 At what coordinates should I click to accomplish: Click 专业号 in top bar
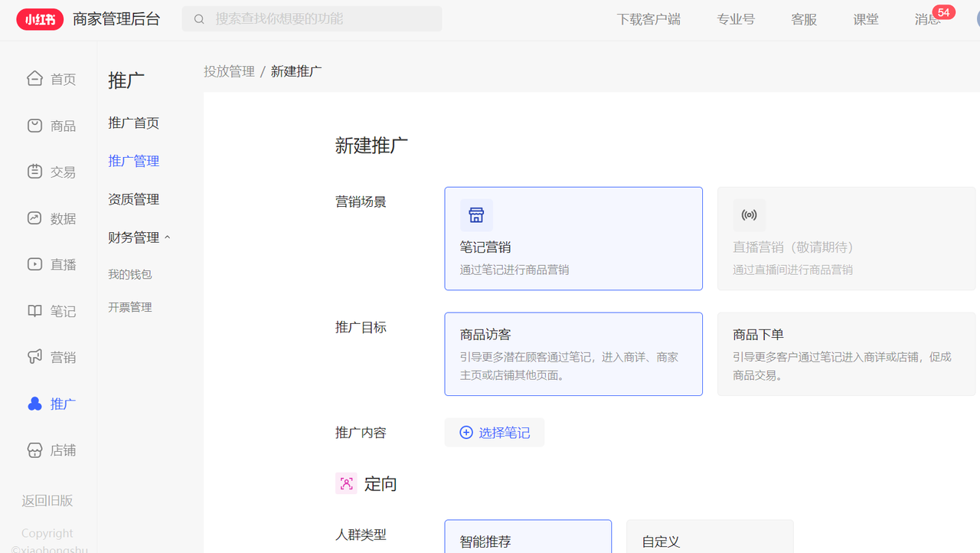736,19
